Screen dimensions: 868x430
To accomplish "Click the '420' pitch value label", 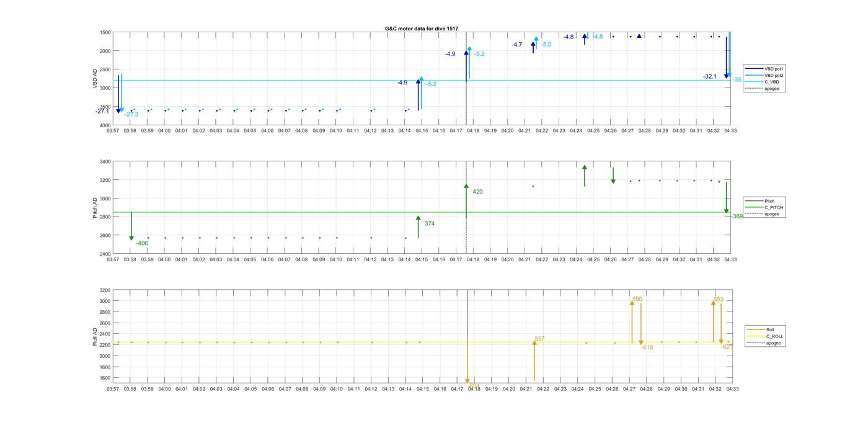I will (x=477, y=192).
